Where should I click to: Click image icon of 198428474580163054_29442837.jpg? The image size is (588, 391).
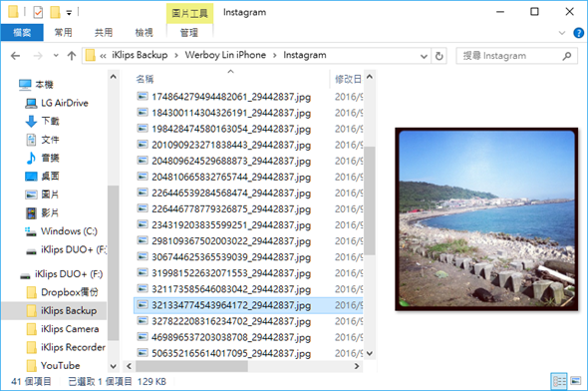click(x=143, y=129)
